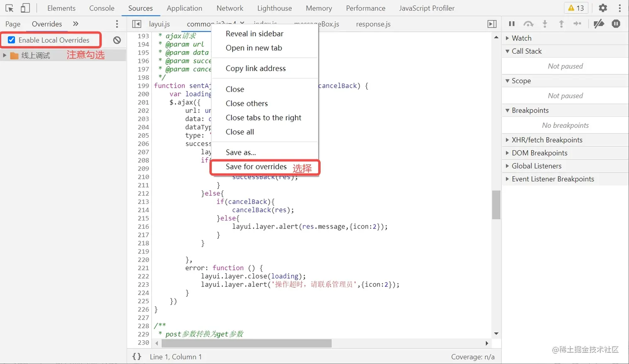The height and width of the screenshot is (364, 629).
Task: Open the Application panel
Action: tap(184, 8)
